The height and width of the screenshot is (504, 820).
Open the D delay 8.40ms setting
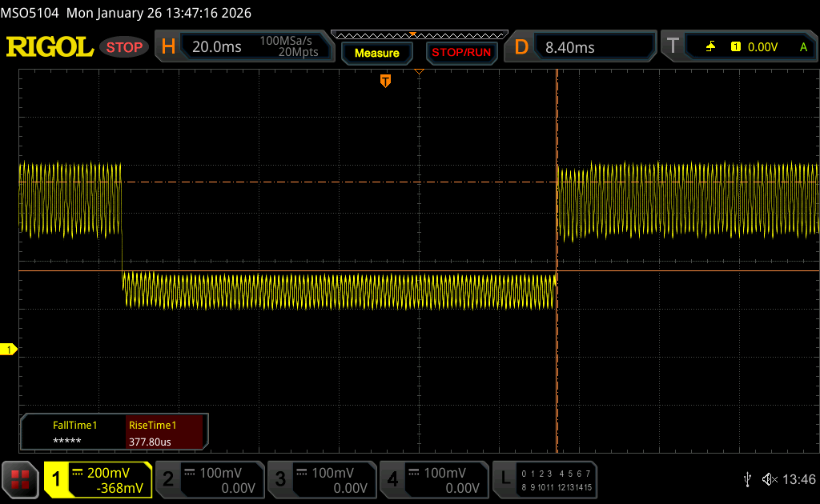[x=583, y=47]
